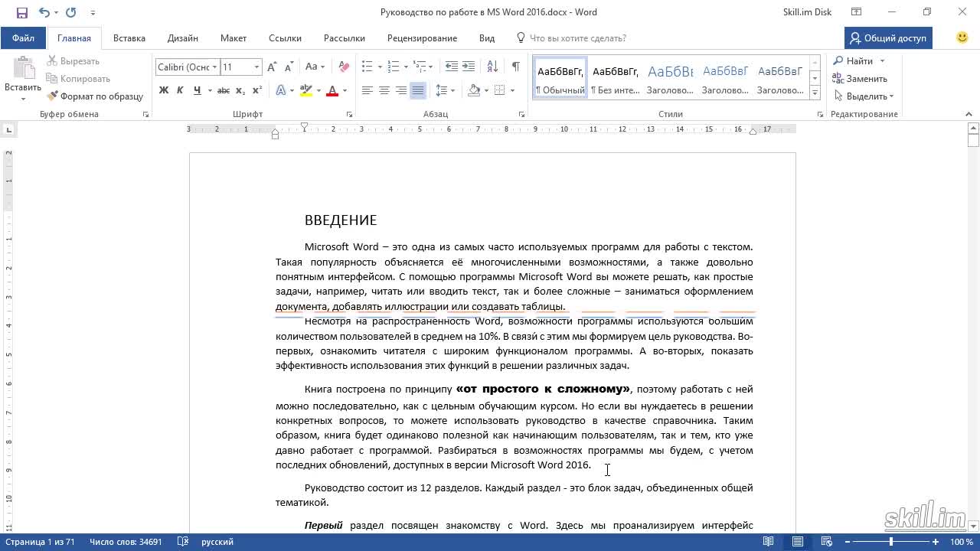The width and height of the screenshot is (980, 551).
Task: Apply text effects with the glowing A icon
Action: [280, 90]
